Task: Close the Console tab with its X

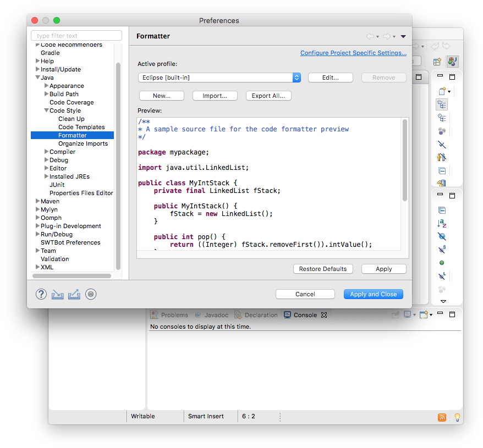Action: coord(324,315)
